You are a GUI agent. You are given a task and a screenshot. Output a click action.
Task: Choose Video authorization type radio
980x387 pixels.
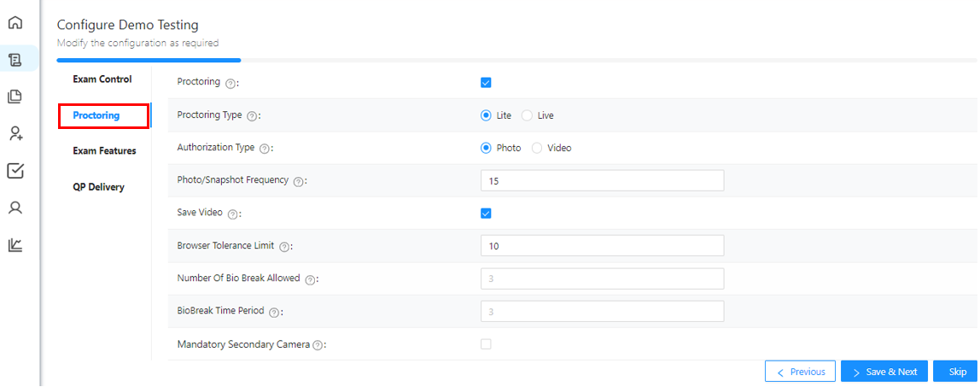pyautogui.click(x=537, y=148)
